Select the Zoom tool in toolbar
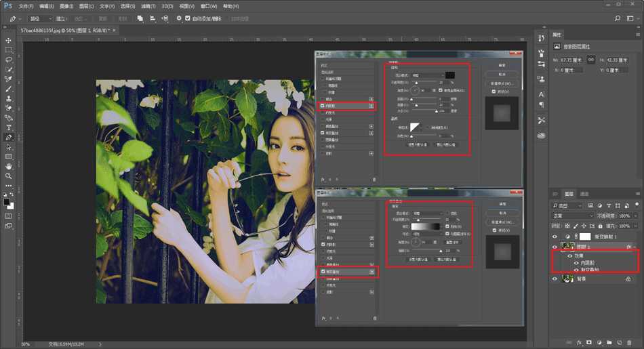 [x=9, y=176]
